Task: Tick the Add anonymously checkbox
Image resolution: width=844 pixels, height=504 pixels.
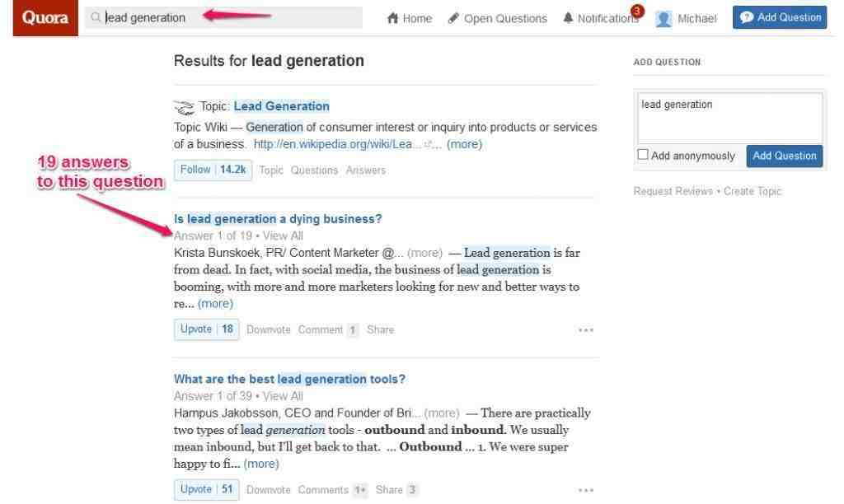Action: click(x=643, y=154)
